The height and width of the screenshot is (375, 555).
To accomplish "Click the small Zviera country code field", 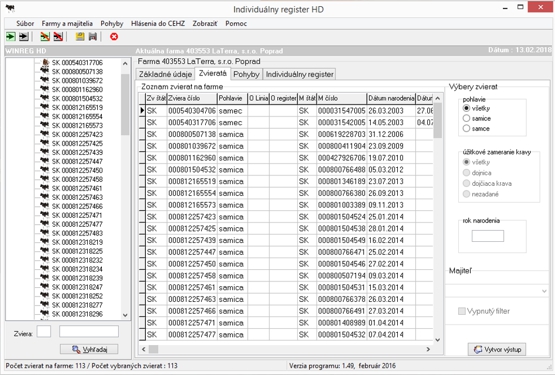I will point(44,332).
